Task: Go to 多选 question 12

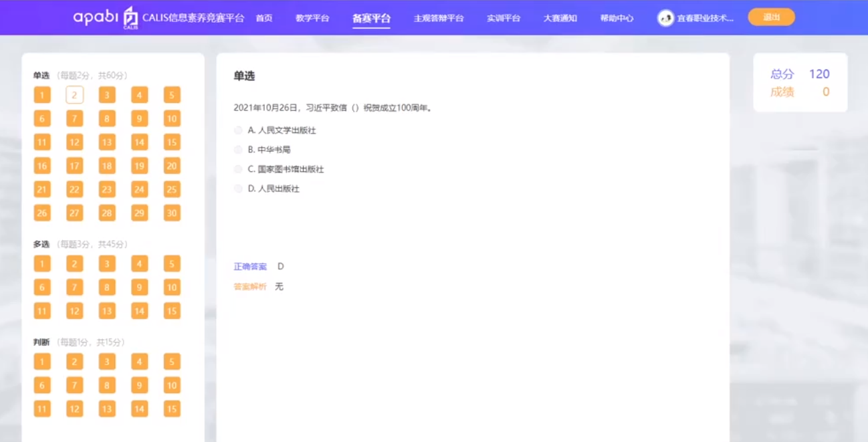Action: coord(74,311)
